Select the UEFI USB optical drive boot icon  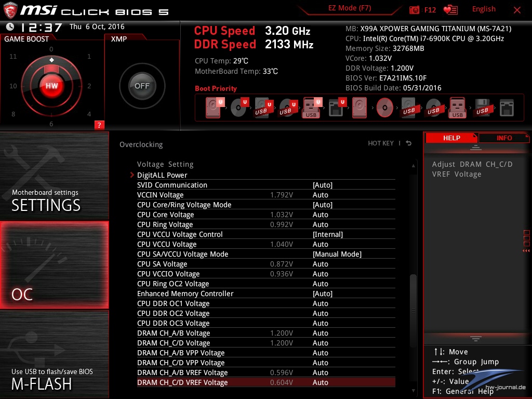[x=288, y=108]
